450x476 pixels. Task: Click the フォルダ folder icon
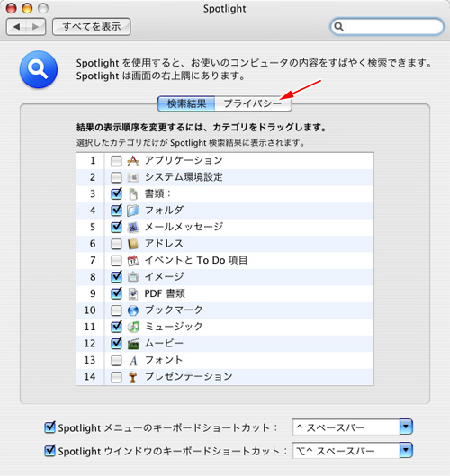(x=132, y=211)
